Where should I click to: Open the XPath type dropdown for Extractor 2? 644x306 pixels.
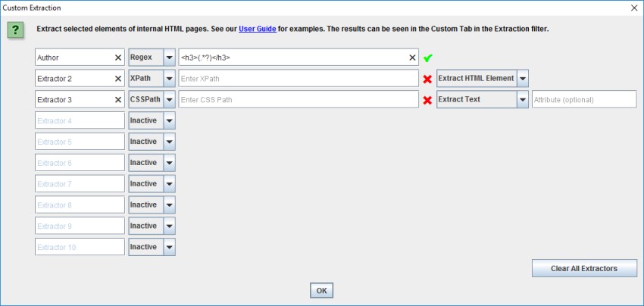click(x=152, y=79)
